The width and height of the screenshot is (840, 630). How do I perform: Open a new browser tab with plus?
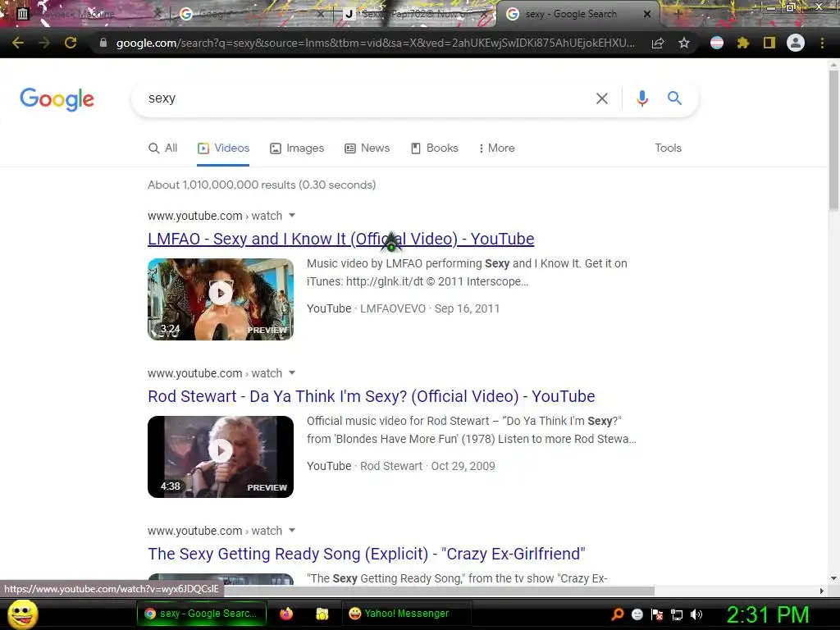[x=678, y=14]
